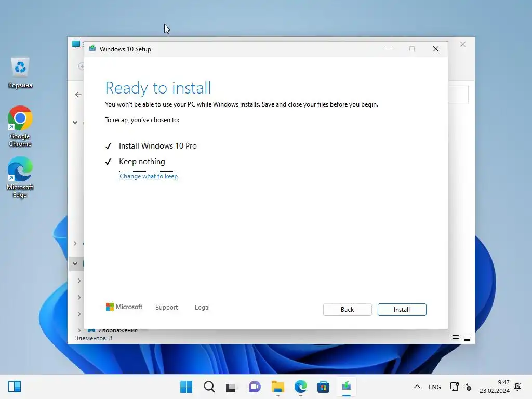Screen dimensions: 532x399
Task: Expand the tree item above Изображения in Explorer
Action: point(79,314)
